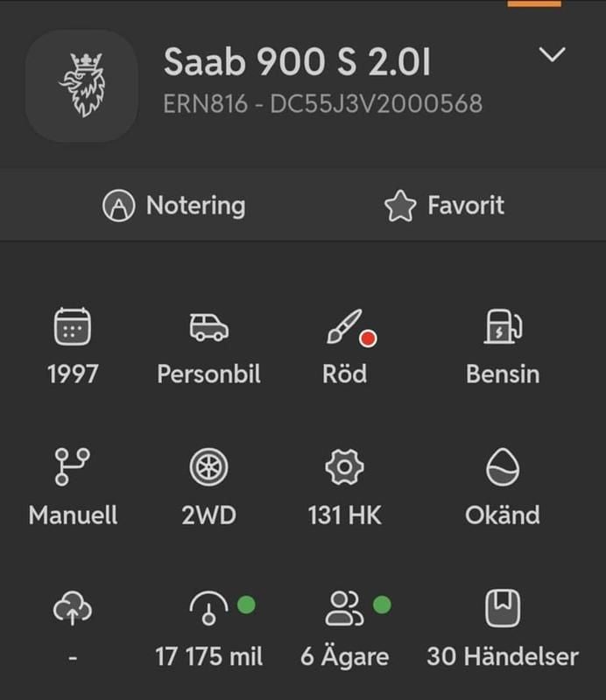Image resolution: width=606 pixels, height=700 pixels.
Task: Click the 131 HK engine gear icon
Action: 344,468
